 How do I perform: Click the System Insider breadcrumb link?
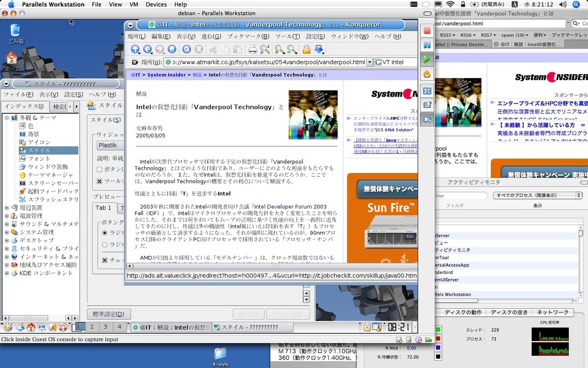click(x=167, y=75)
